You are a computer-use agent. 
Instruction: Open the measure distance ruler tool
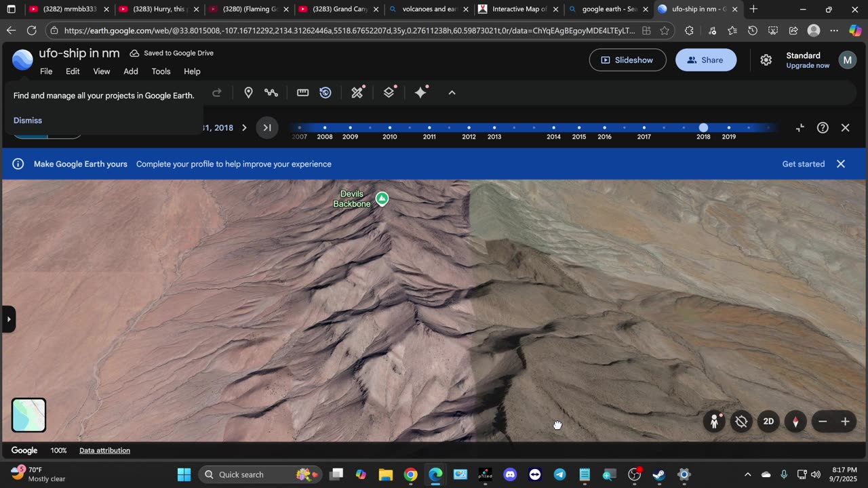[303, 93]
